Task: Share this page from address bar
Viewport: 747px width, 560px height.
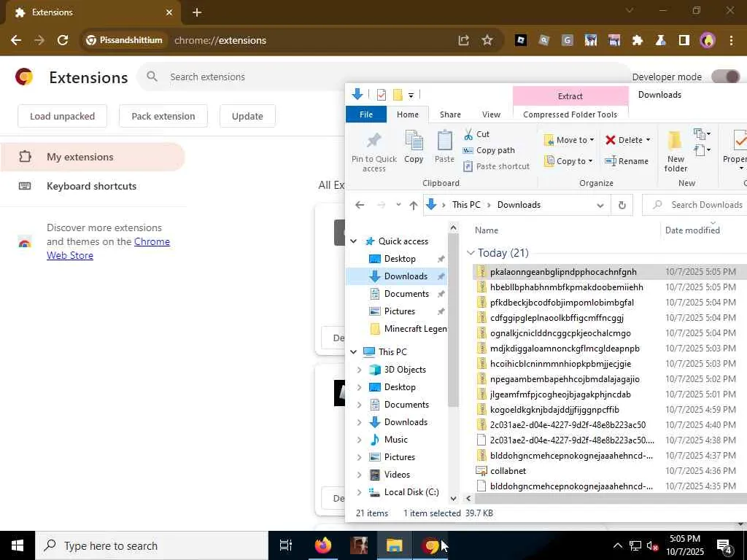Action: click(x=463, y=41)
